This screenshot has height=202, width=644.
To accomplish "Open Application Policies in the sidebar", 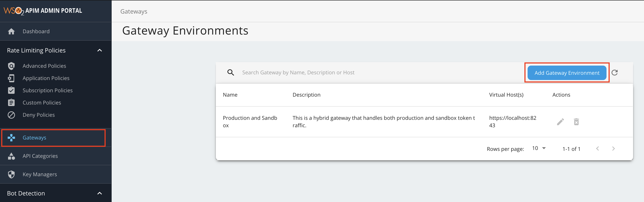I will click(x=46, y=78).
